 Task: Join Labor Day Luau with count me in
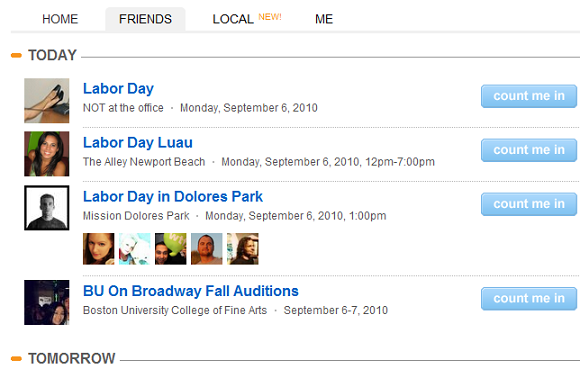pyautogui.click(x=529, y=150)
